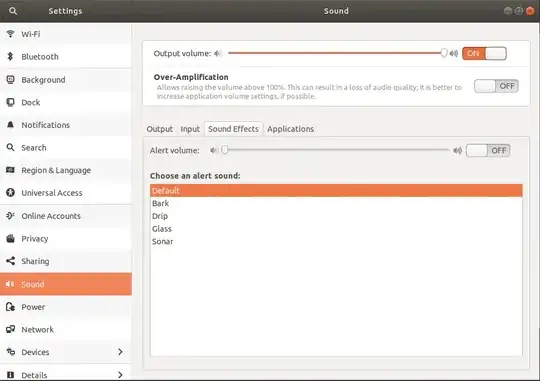Select the Sound Effects tab
540x381 pixels.
pyautogui.click(x=233, y=129)
